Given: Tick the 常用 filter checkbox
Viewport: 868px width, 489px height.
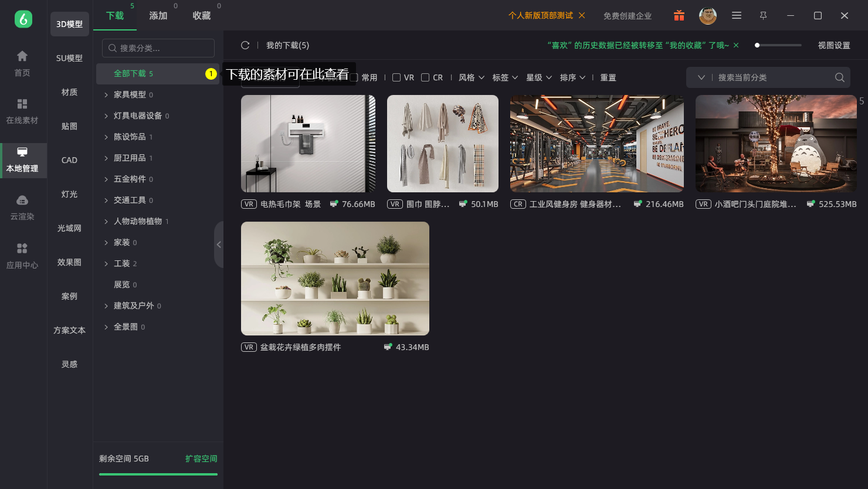Looking at the screenshot, I should click(x=354, y=77).
